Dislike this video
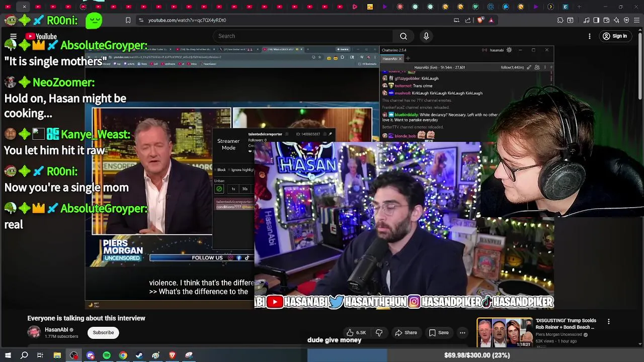The width and height of the screenshot is (644, 362). [379, 332]
